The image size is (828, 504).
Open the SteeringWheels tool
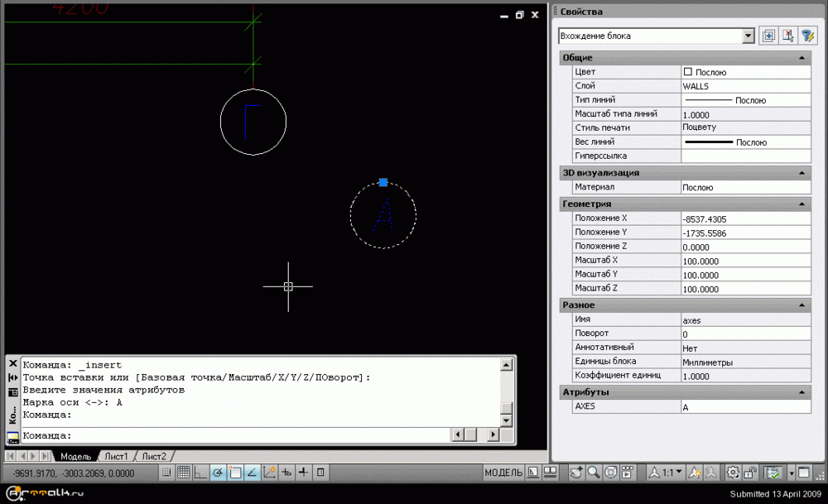610,473
